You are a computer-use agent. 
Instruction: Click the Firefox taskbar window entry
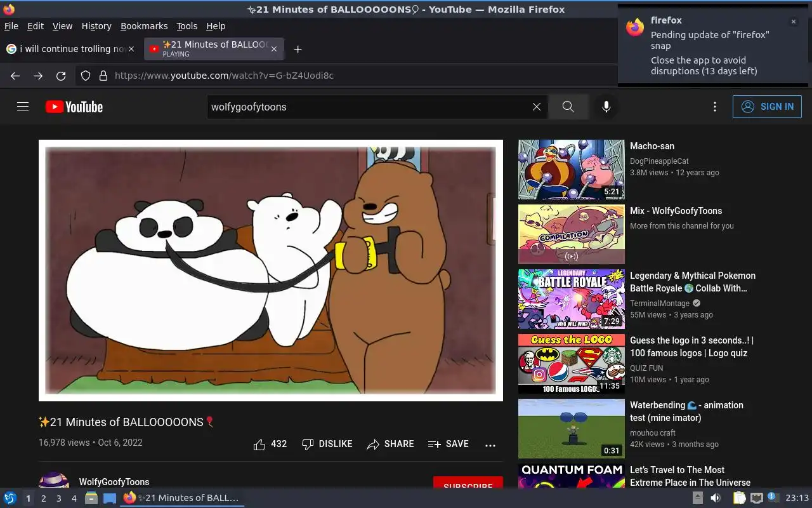point(182,498)
